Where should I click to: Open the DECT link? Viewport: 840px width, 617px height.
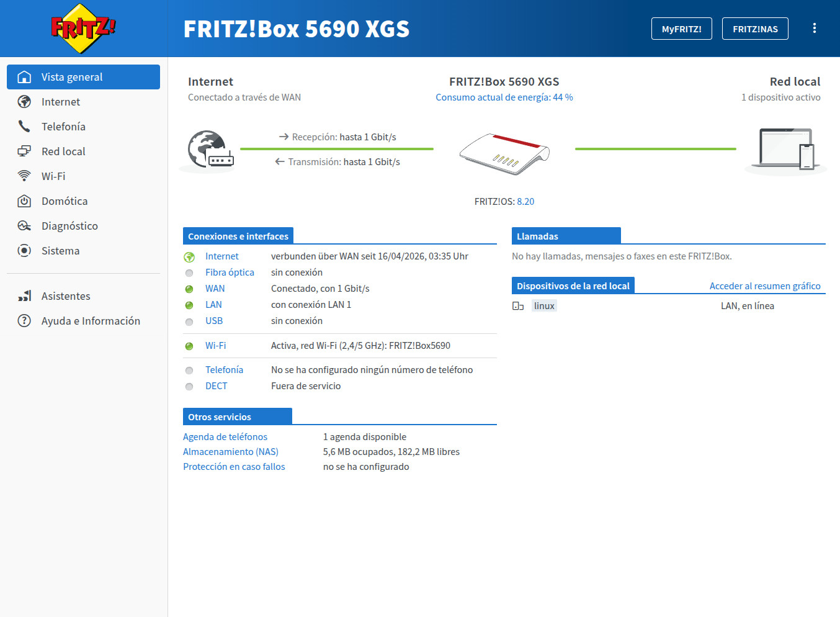[x=217, y=386]
